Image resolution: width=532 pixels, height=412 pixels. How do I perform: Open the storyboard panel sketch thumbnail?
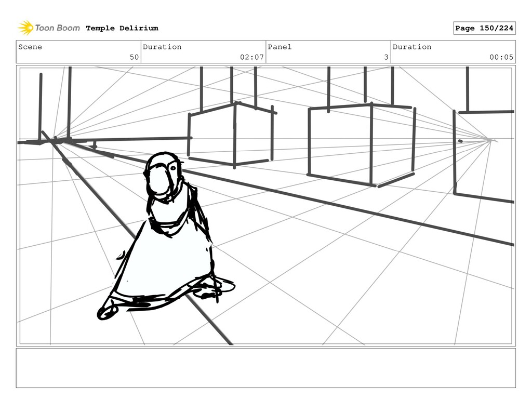(265, 206)
